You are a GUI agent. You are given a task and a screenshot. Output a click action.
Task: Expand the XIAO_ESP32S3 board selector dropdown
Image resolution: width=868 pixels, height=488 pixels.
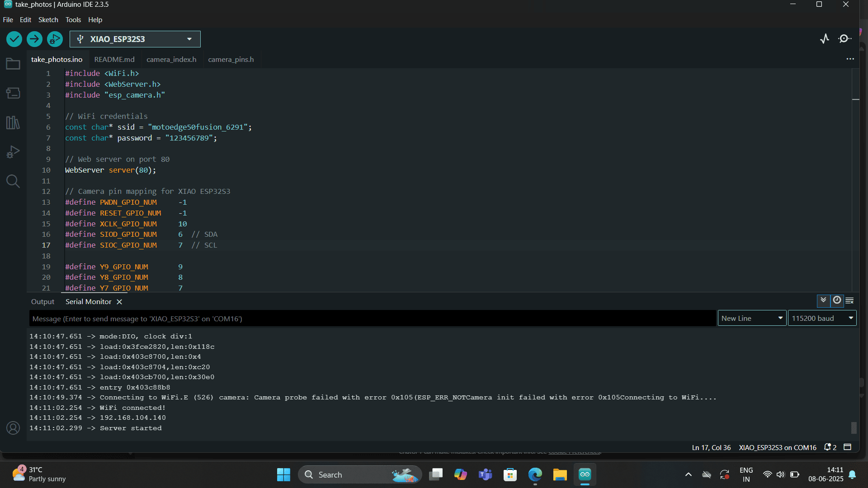coord(135,39)
